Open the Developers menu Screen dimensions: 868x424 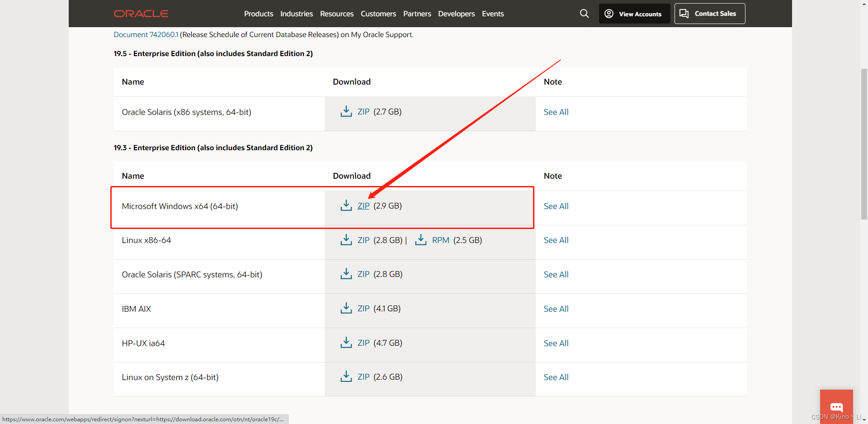(x=456, y=14)
